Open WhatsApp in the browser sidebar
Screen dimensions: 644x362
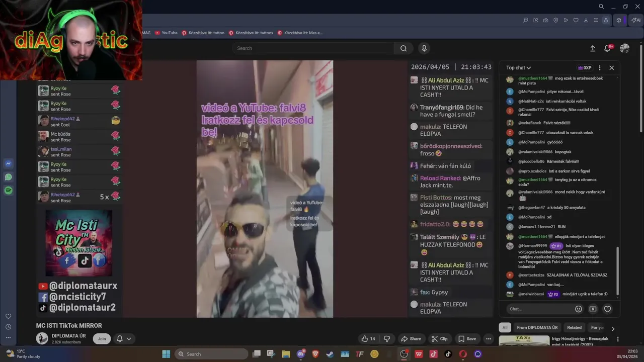point(8,177)
